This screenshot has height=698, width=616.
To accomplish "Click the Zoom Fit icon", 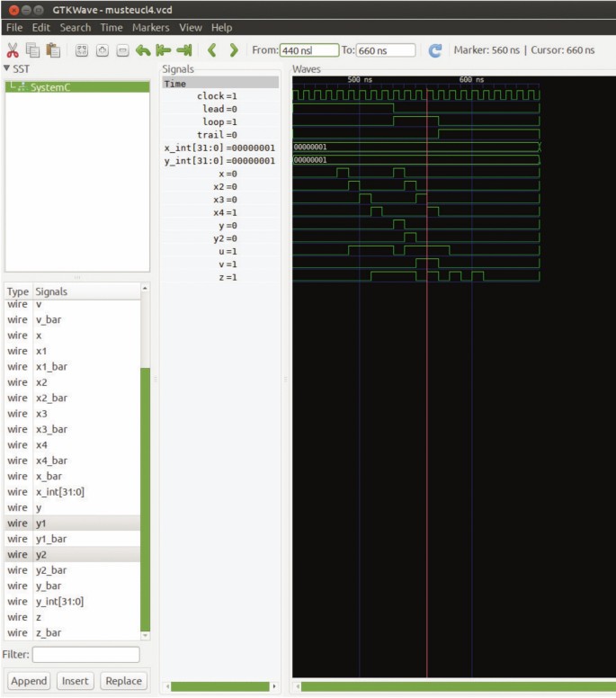I will click(x=82, y=50).
